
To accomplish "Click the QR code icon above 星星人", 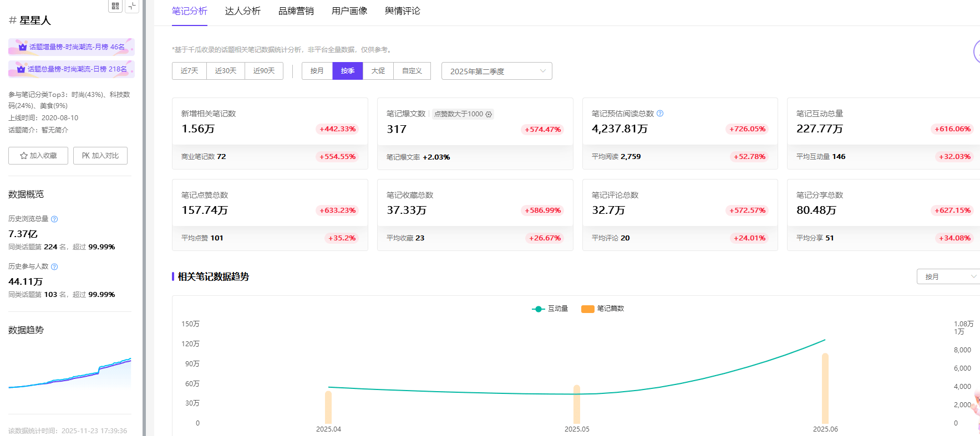I will pos(115,6).
